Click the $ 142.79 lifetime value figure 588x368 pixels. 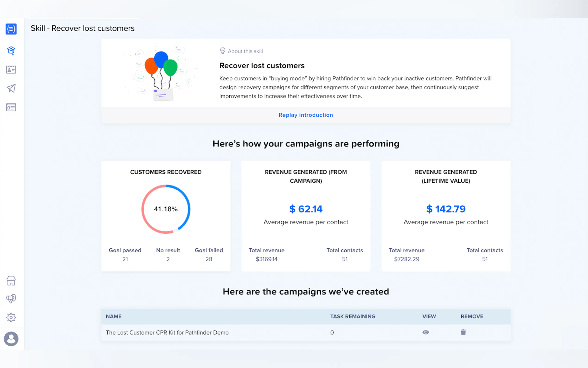[446, 209]
